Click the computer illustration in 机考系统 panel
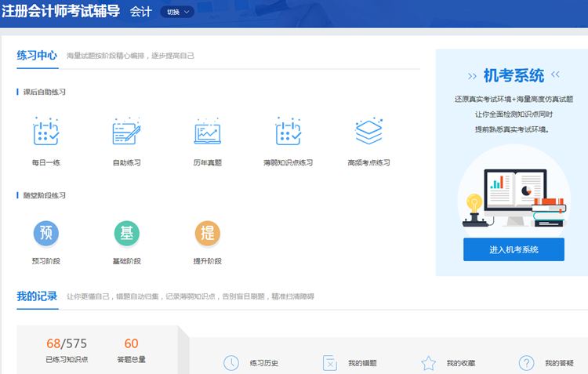This screenshot has height=374, width=588. pos(514,197)
